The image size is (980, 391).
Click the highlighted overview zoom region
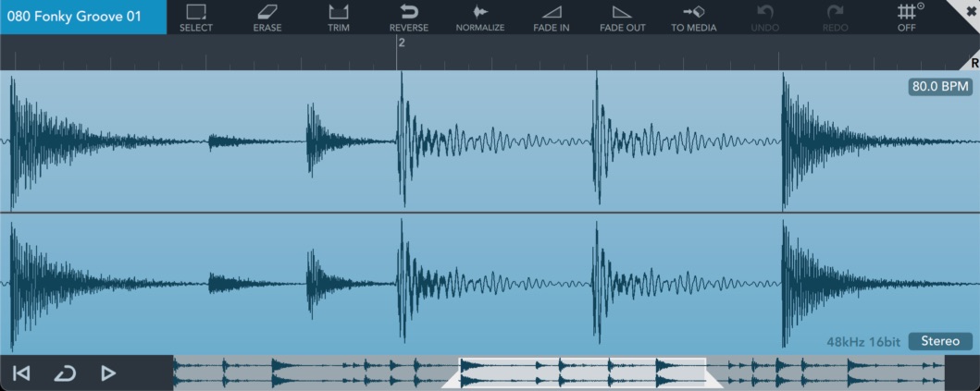click(x=582, y=373)
